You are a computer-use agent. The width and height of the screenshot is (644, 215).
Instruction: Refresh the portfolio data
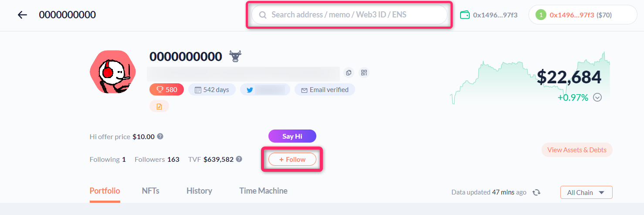click(x=536, y=192)
